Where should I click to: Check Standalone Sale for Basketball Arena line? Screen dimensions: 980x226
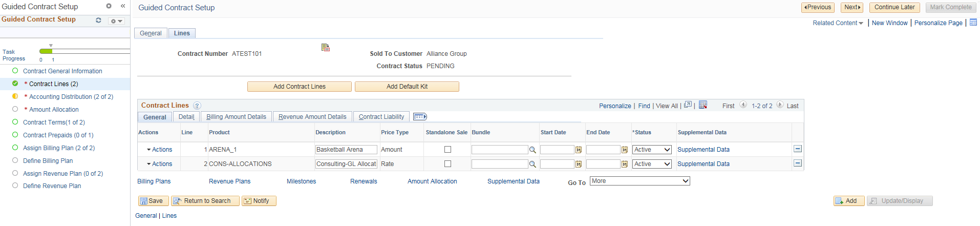(448, 150)
